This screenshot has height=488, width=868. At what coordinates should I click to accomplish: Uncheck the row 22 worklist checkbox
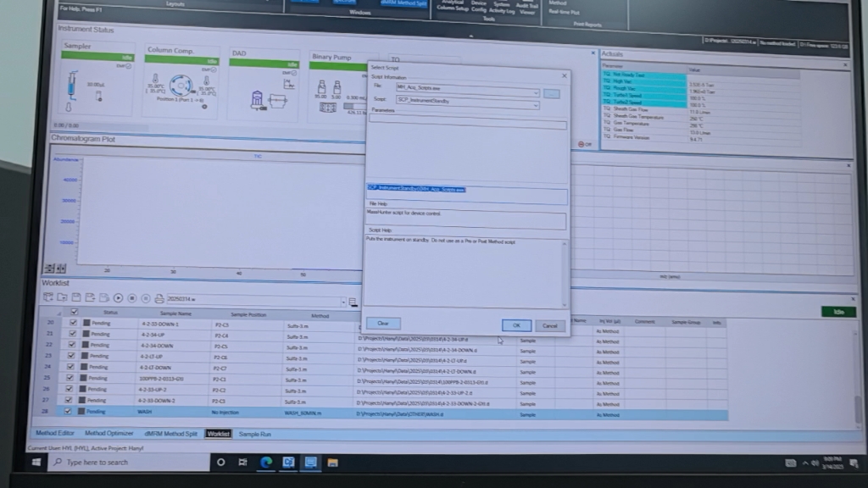click(72, 345)
